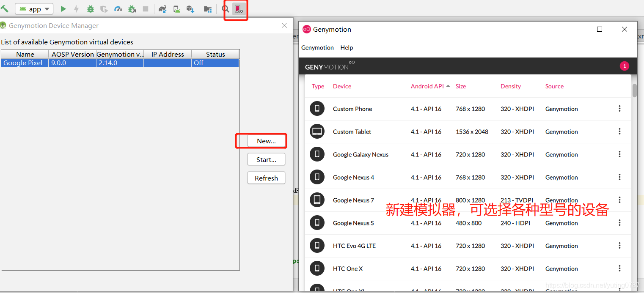Open the Genymotion menu
Viewport: 644px width, 293px height.
317,48
